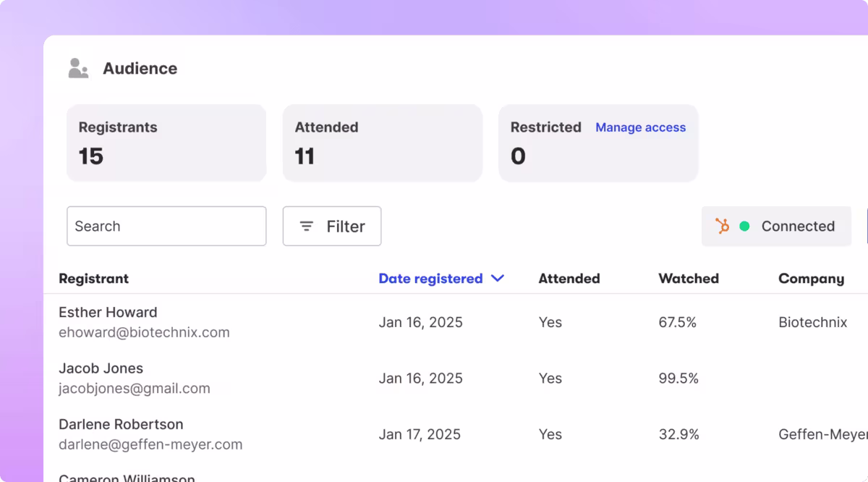Click the HubSpot logo icon

point(722,227)
